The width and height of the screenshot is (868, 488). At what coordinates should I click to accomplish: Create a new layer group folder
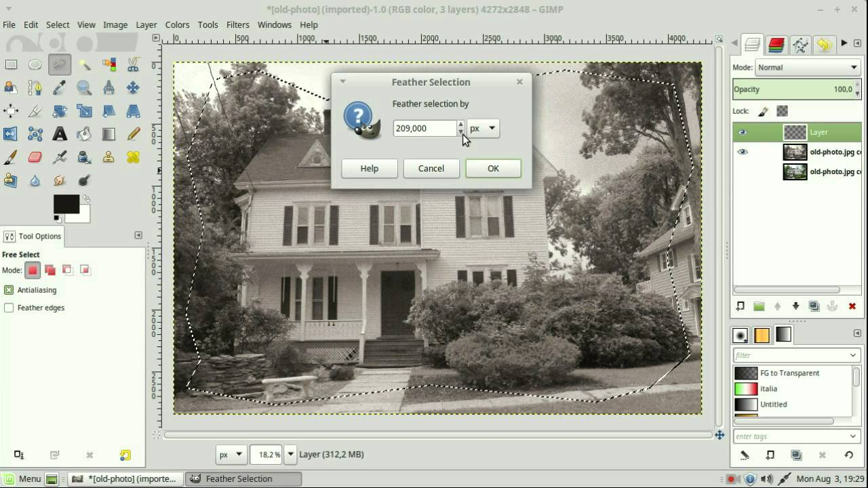(x=759, y=306)
